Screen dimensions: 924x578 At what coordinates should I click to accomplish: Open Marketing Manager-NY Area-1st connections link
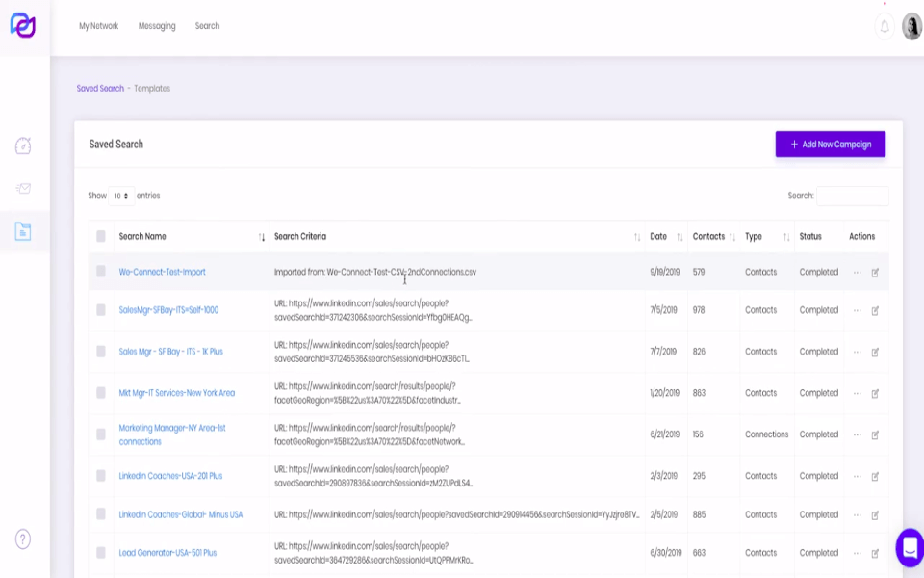coord(172,434)
